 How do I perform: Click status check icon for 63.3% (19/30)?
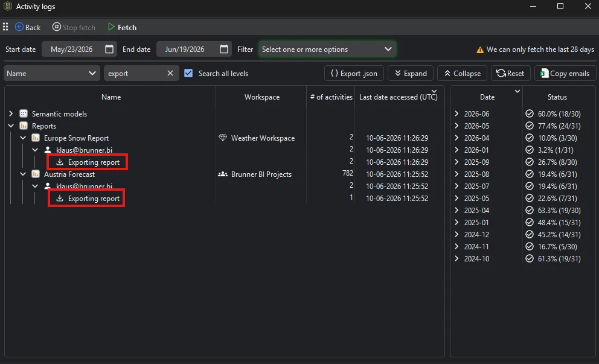(530, 210)
